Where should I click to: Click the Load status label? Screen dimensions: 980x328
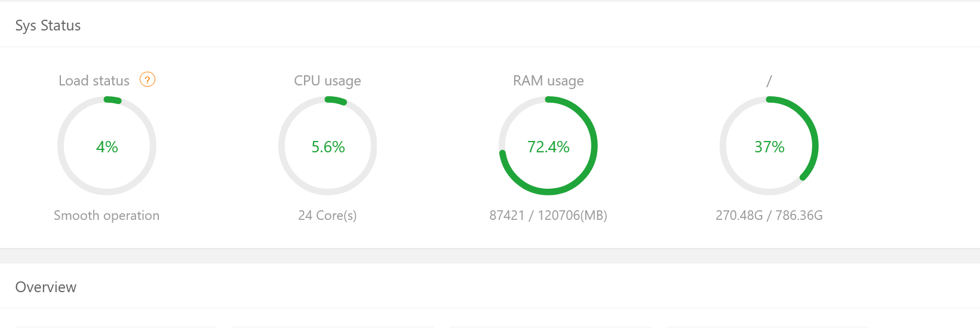94,81
